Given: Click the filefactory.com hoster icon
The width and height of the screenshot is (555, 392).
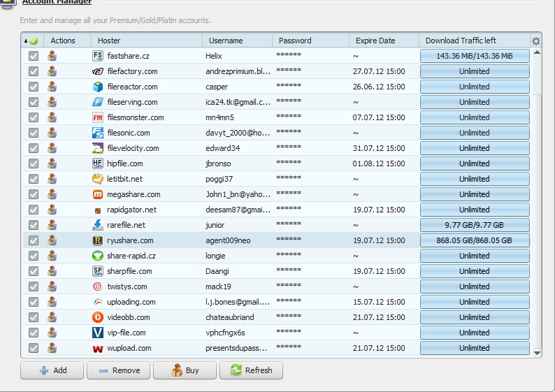Looking at the screenshot, I should pos(98,71).
